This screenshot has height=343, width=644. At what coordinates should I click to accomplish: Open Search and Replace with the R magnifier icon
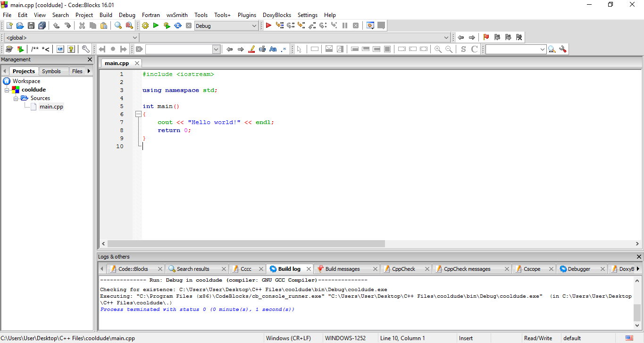pos(129,25)
